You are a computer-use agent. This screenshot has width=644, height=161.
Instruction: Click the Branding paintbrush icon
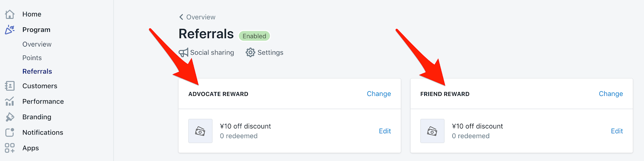[x=10, y=117]
